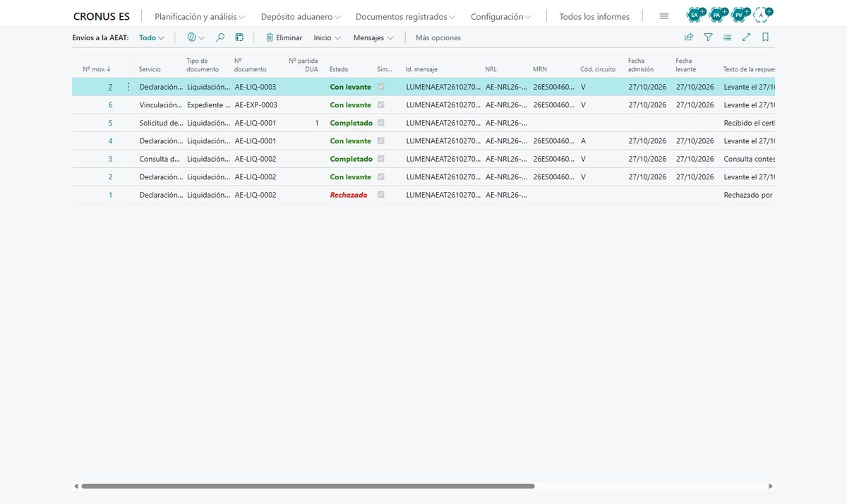Click the edit list icon beside search
This screenshot has height=504, width=847.
click(x=239, y=37)
